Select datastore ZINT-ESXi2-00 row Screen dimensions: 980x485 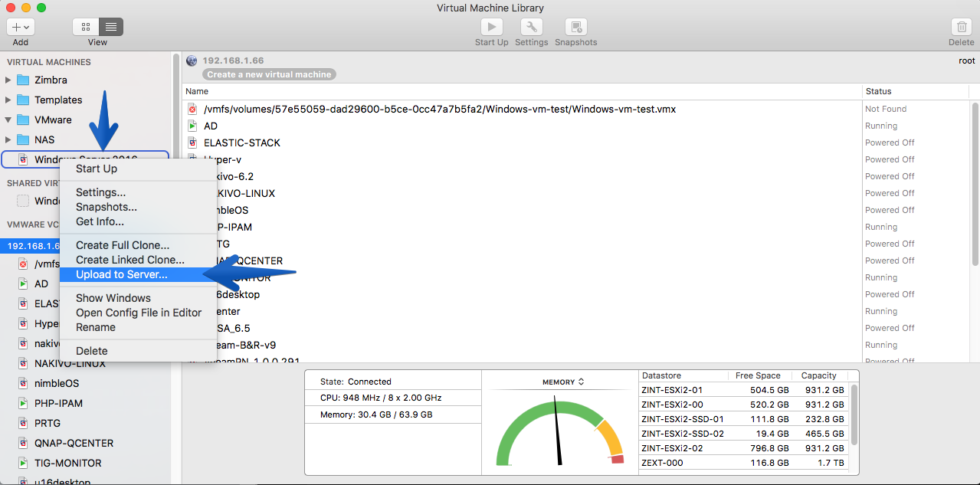pos(744,405)
